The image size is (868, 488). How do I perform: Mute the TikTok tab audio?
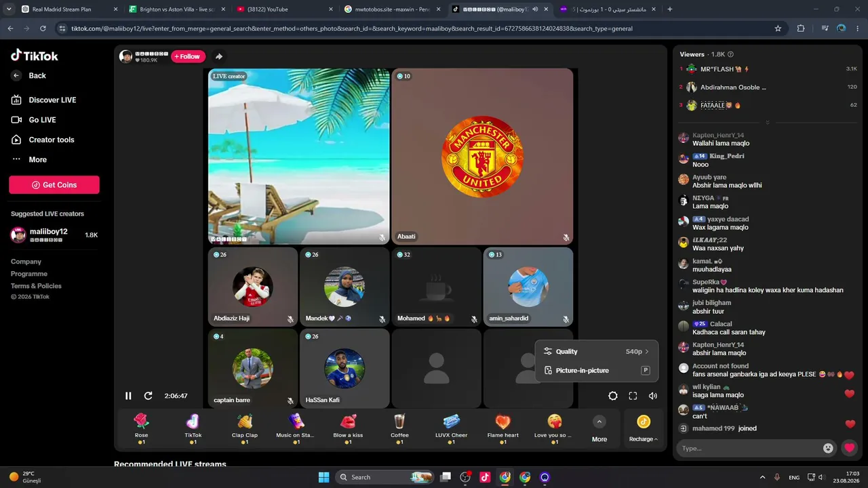pyautogui.click(x=535, y=9)
